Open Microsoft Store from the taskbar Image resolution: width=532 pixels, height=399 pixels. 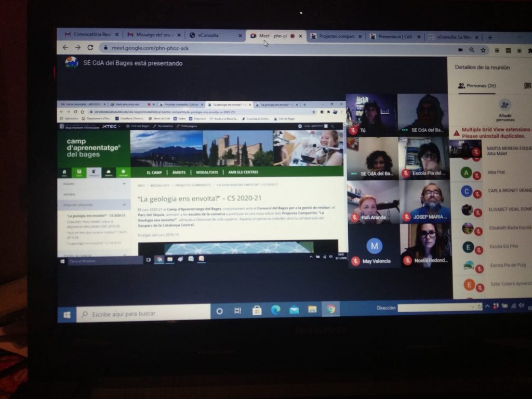point(257,311)
